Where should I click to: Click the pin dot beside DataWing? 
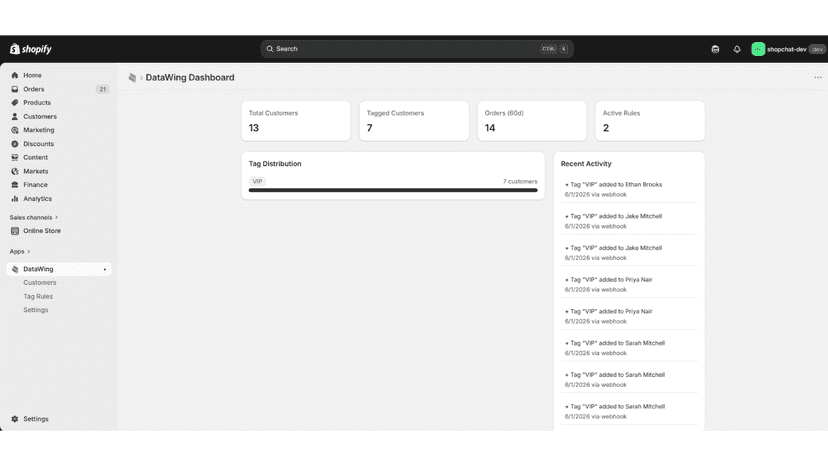(105, 269)
